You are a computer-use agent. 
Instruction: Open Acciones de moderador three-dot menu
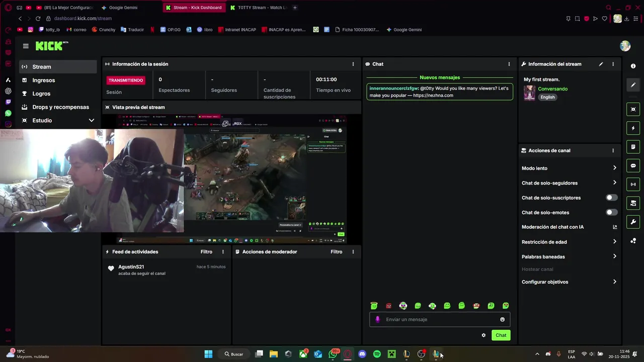pos(353,251)
